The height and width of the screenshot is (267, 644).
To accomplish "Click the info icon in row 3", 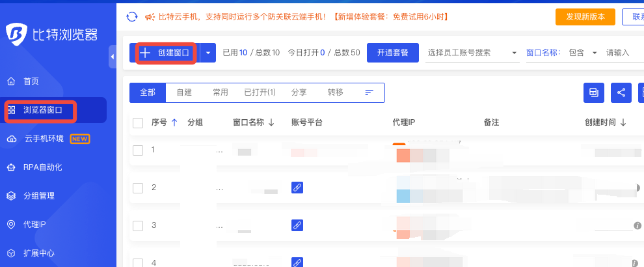I will (637, 225).
